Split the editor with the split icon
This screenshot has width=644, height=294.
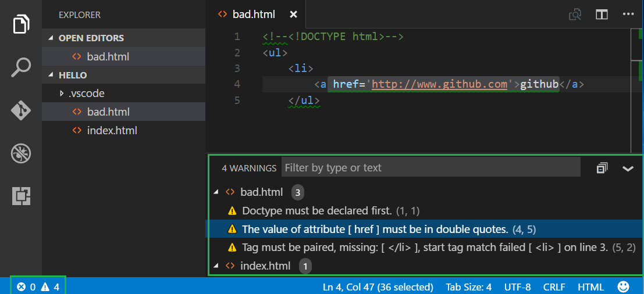coord(602,15)
